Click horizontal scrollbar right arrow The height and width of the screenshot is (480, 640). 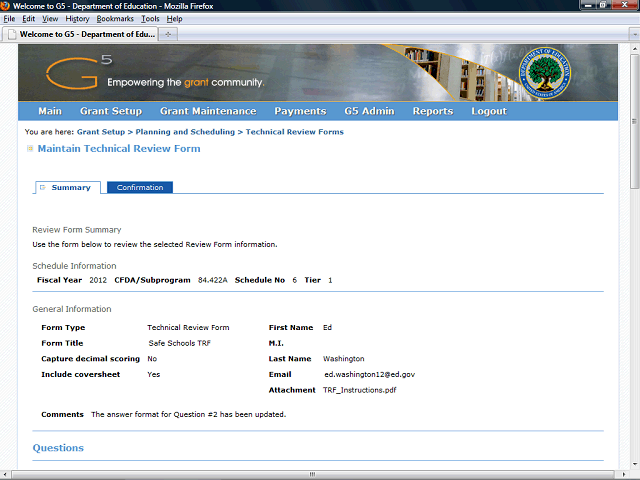point(624,474)
